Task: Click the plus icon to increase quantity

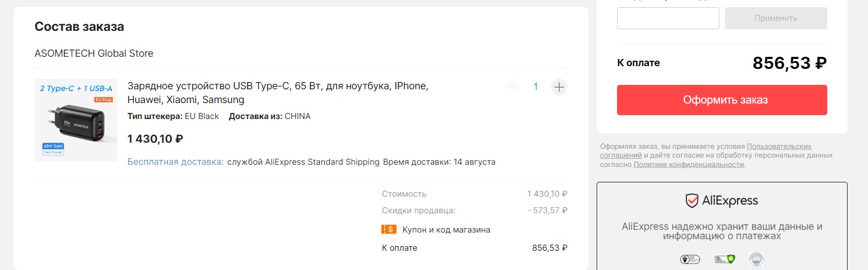Action: click(x=559, y=87)
